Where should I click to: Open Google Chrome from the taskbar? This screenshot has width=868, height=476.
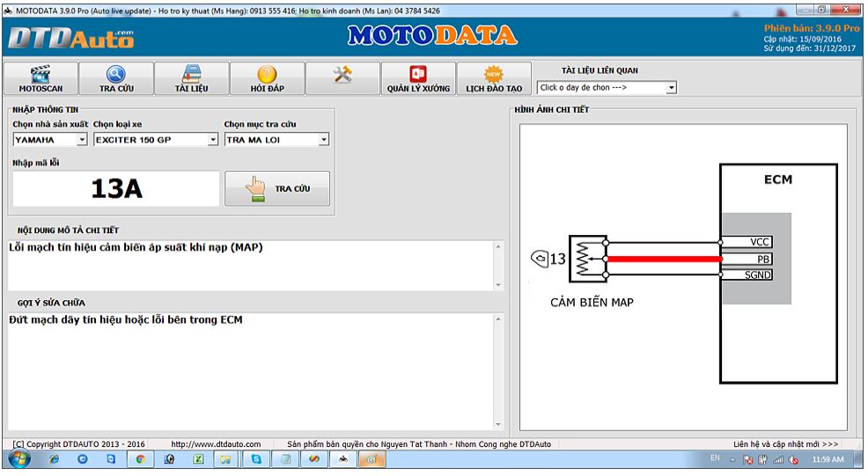click(x=141, y=458)
